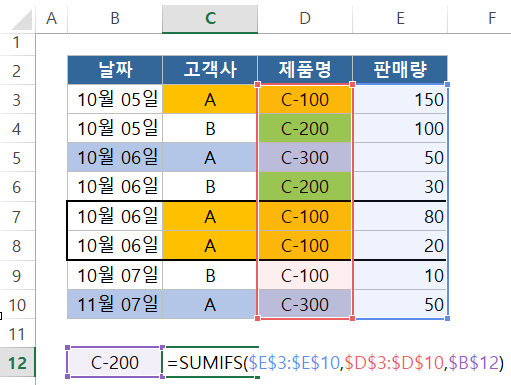This screenshot has width=511, height=385.
Task: Select row 5 header
Action: click(x=17, y=158)
